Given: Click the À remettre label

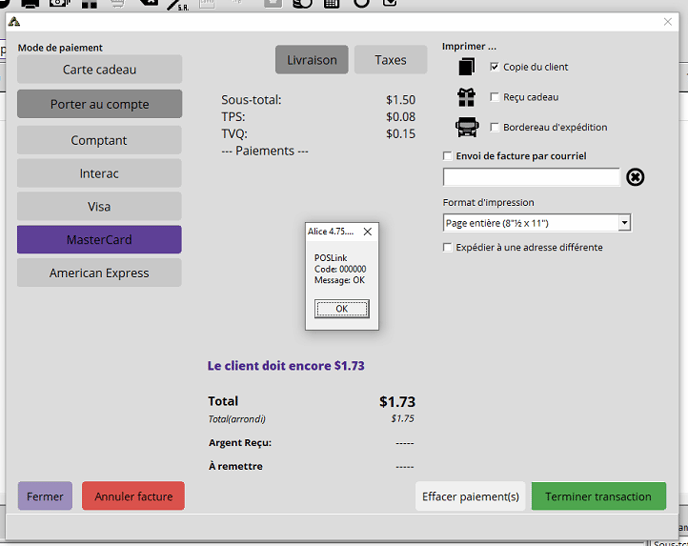Looking at the screenshot, I should point(236,466).
